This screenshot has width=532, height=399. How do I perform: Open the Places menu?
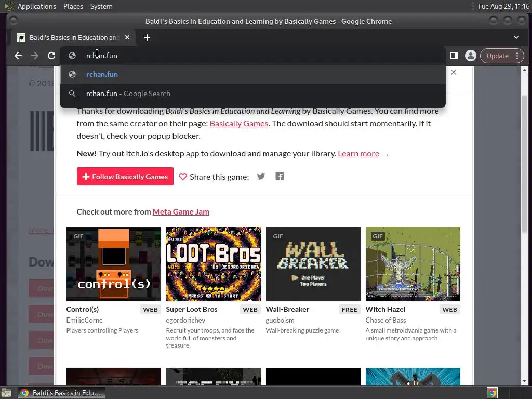point(73,6)
